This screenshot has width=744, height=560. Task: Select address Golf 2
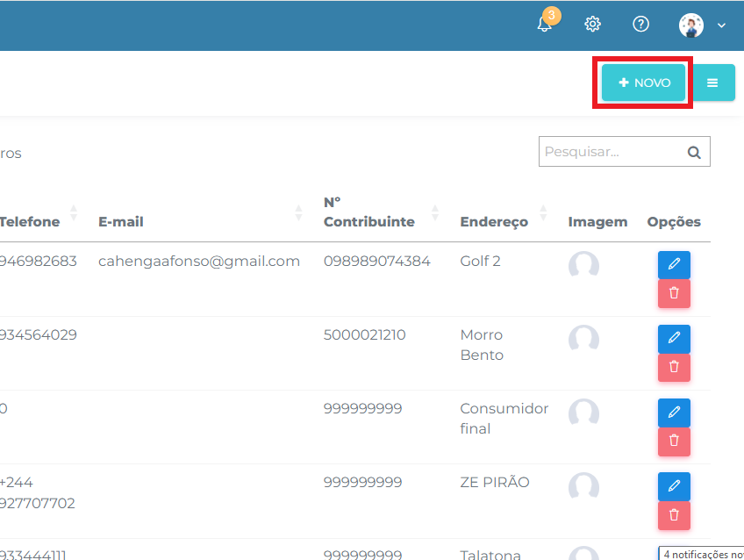click(480, 261)
